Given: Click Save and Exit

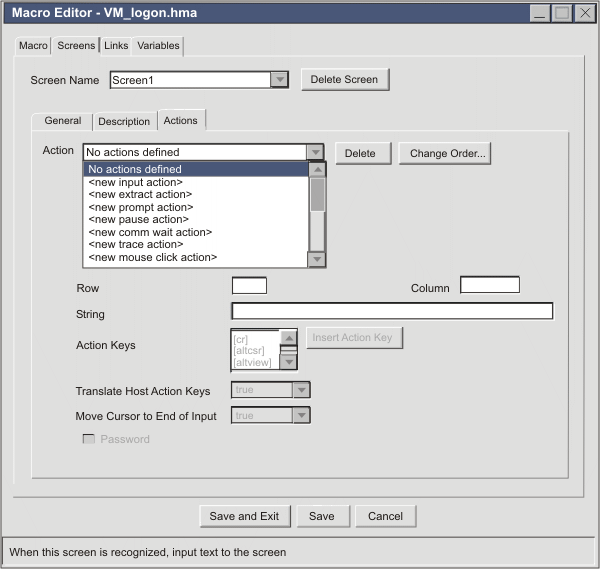Looking at the screenshot, I should click(245, 516).
